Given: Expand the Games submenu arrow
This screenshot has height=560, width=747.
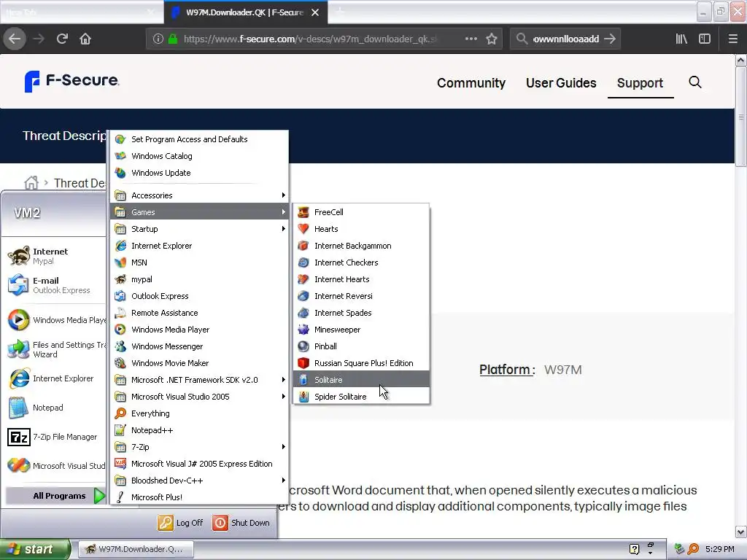Looking at the screenshot, I should point(284,212).
